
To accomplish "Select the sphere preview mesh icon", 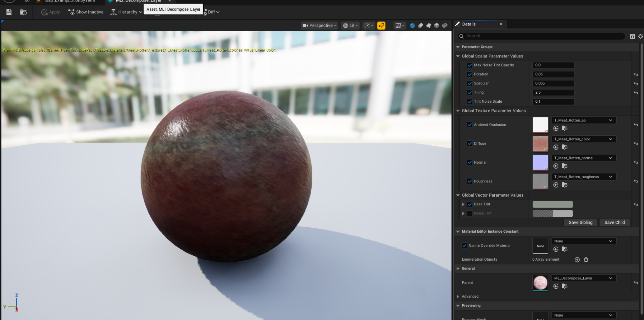I will (x=412, y=25).
